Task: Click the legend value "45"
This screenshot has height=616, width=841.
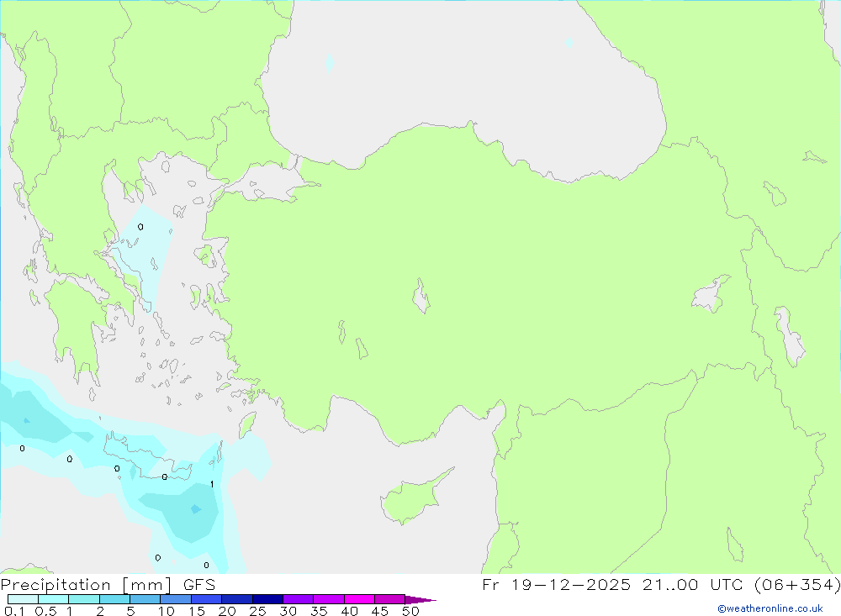Action: click(x=380, y=611)
